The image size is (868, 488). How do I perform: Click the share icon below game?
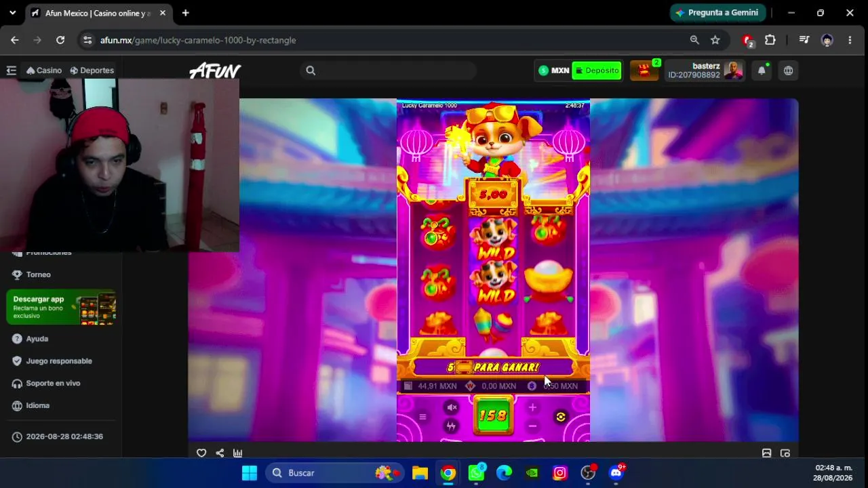pos(220,453)
